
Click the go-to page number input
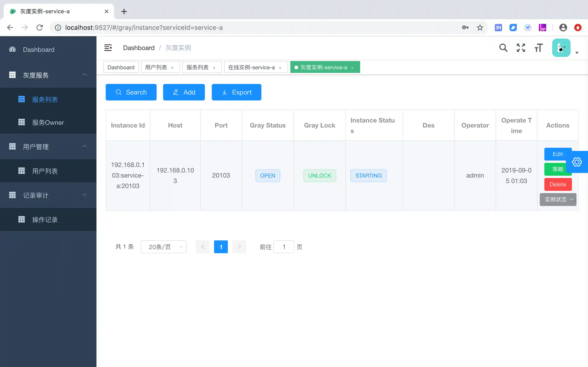coord(284,247)
